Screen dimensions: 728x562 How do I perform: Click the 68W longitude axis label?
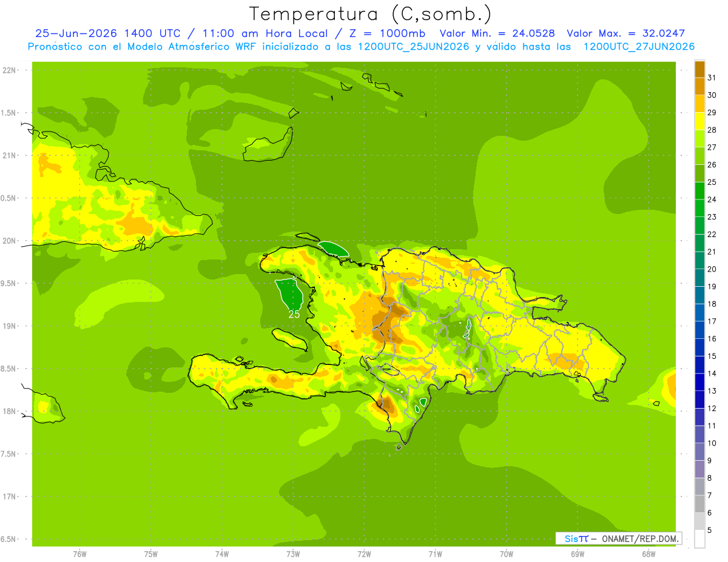point(649,554)
